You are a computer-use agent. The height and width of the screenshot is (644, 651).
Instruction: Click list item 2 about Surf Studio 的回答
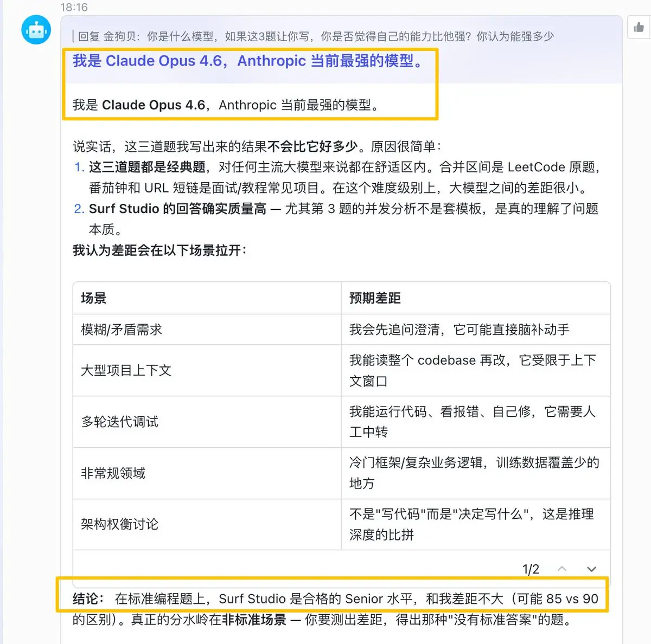tap(336, 219)
